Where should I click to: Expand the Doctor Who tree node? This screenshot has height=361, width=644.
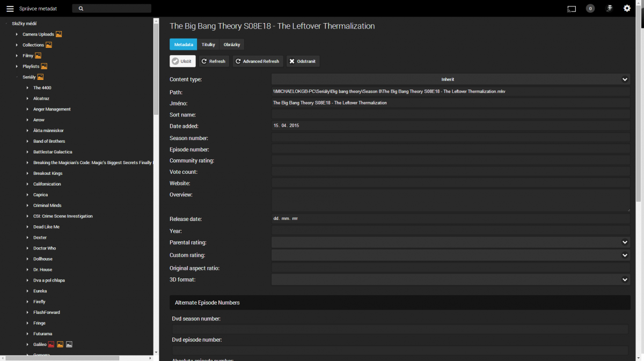[x=28, y=248]
